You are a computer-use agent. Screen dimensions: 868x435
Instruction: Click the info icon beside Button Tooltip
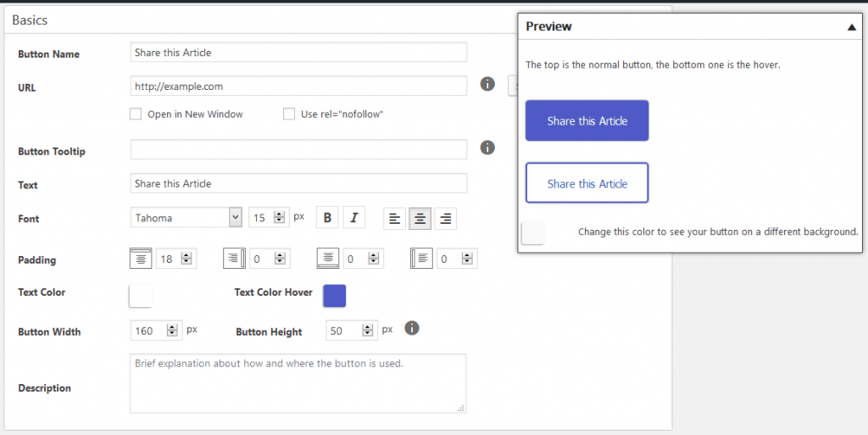click(x=487, y=148)
